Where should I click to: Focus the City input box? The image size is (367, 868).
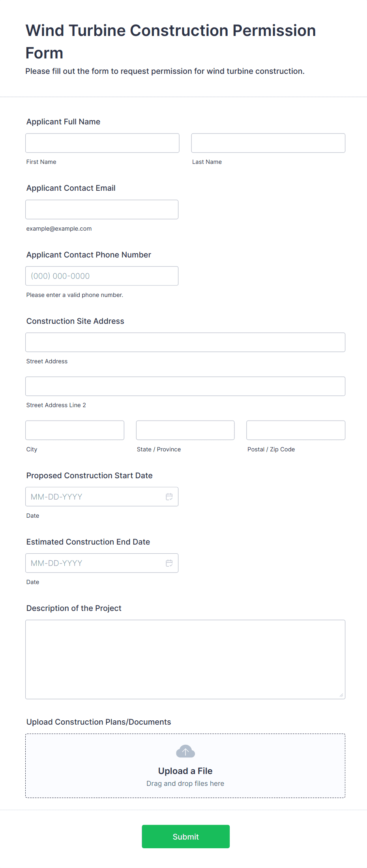tap(75, 430)
